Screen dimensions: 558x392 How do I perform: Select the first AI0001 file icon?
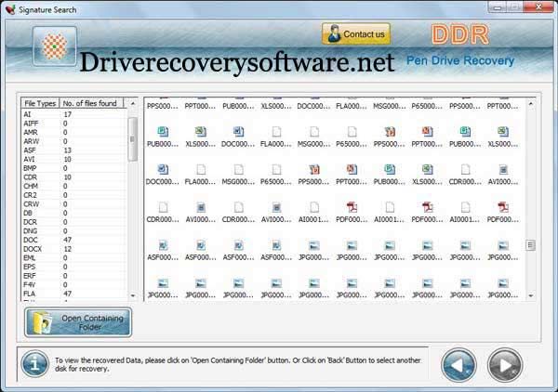click(314, 207)
